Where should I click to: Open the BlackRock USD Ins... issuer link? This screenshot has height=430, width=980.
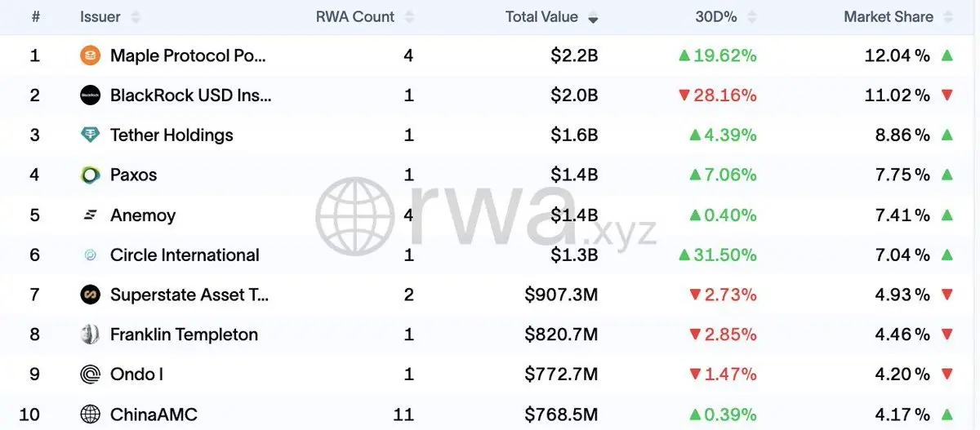pos(191,95)
